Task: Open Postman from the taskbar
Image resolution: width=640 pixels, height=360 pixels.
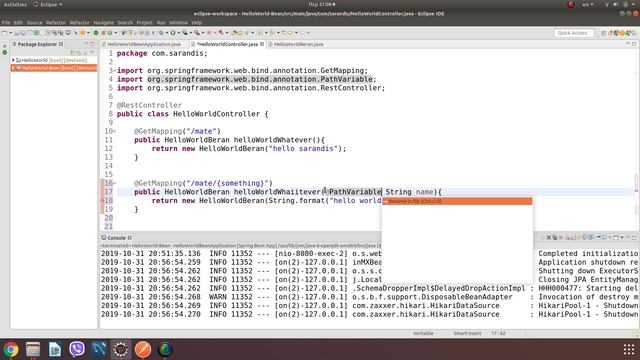Action: pos(143,349)
